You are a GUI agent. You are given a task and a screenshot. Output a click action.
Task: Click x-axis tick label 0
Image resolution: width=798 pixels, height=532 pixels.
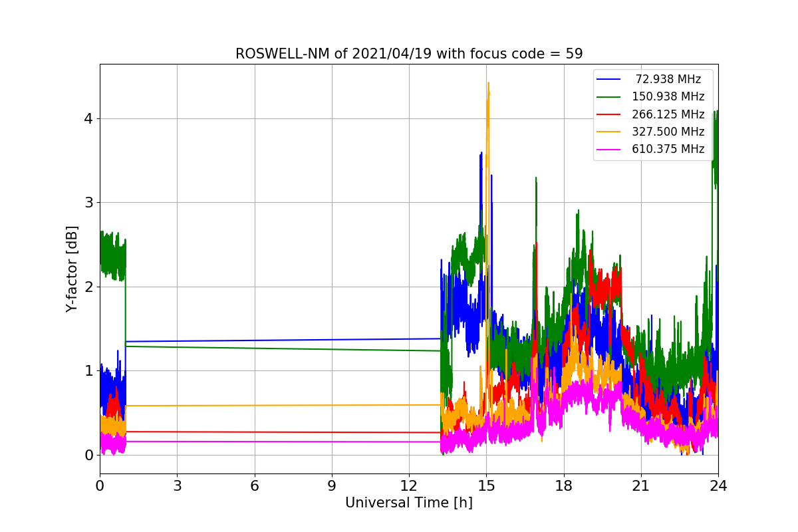pyautogui.click(x=100, y=486)
